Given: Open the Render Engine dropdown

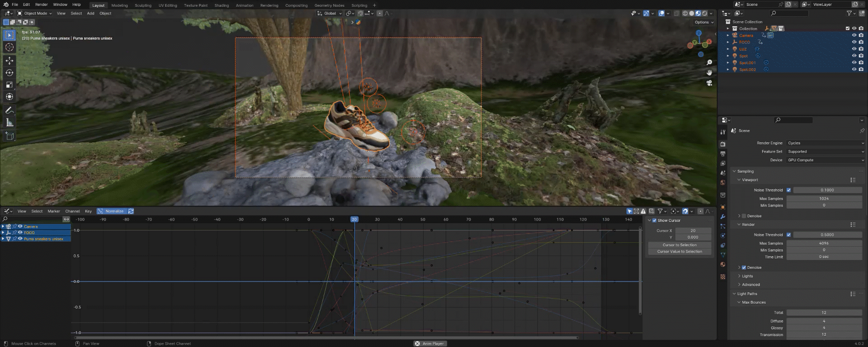Looking at the screenshot, I should (x=826, y=143).
